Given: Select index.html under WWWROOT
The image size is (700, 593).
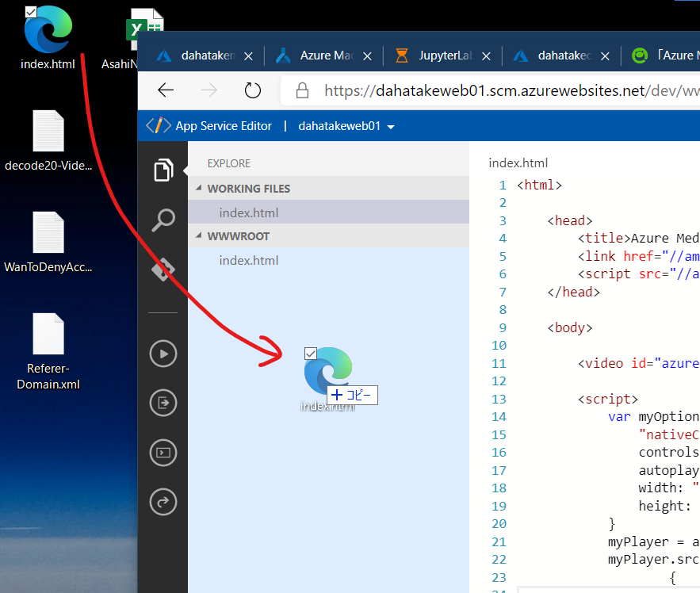Looking at the screenshot, I should point(328,260).
